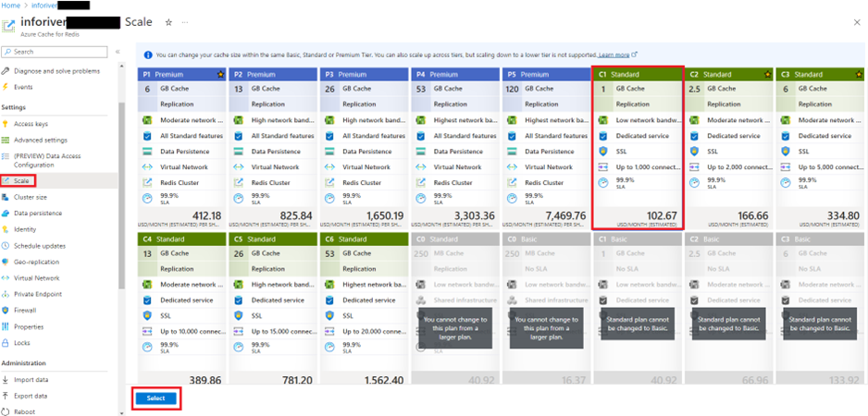Click the Scale menu icon
Screen dimensions: 868x416
click(x=6, y=180)
